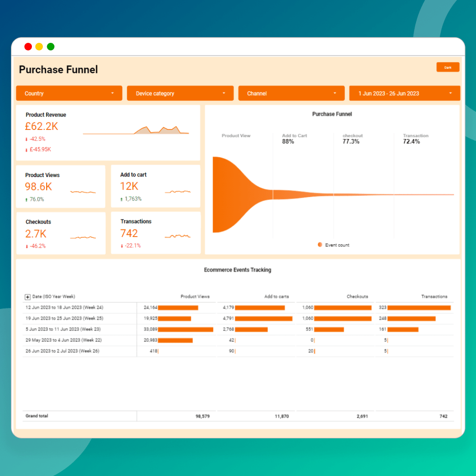The height and width of the screenshot is (476, 476).
Task: Open the Channel filter dropdown
Action: [291, 93]
